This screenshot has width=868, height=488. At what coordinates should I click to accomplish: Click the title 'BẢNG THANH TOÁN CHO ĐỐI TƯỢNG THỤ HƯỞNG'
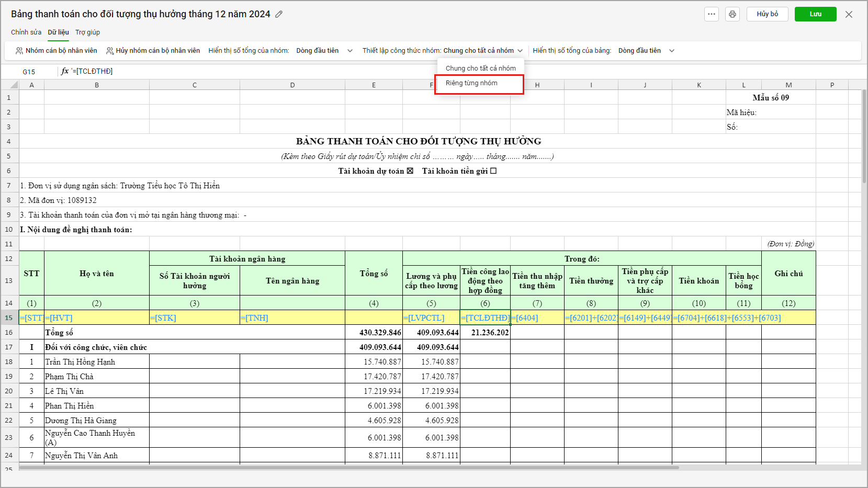click(419, 141)
